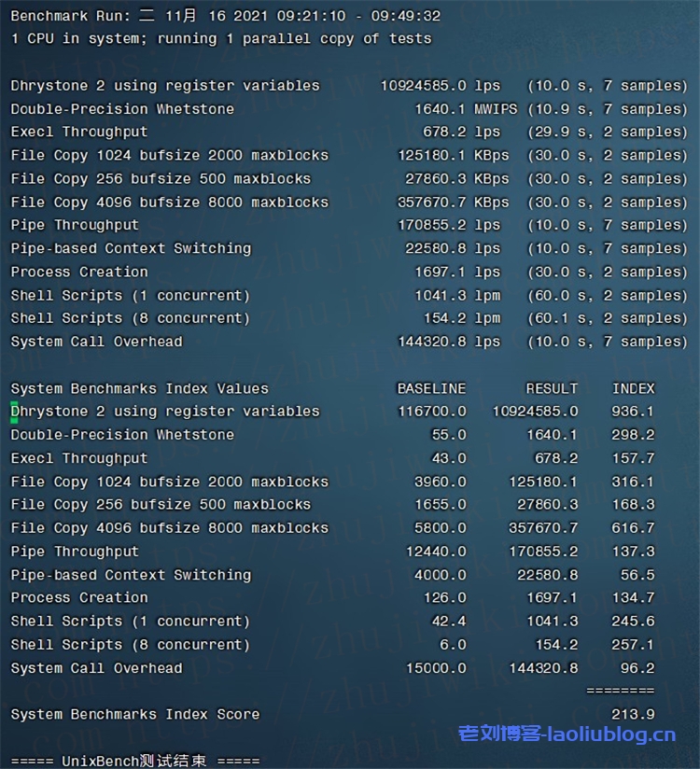Image resolution: width=700 pixels, height=769 pixels.
Task: Select the '1041.3 lpm' shell scripts value
Action: coord(457,295)
